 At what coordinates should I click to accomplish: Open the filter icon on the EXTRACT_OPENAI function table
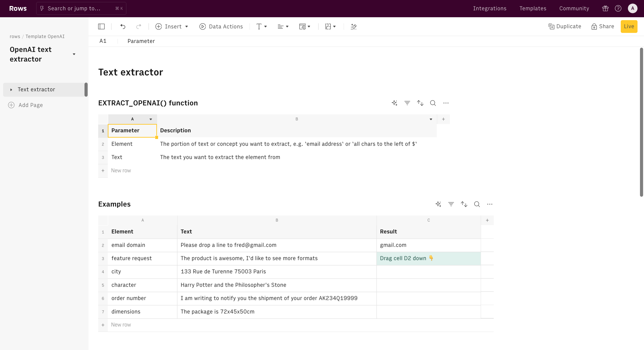pos(407,103)
